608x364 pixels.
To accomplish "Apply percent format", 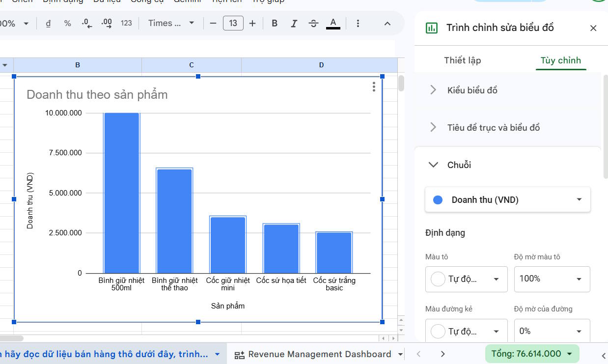I will pos(68,23).
